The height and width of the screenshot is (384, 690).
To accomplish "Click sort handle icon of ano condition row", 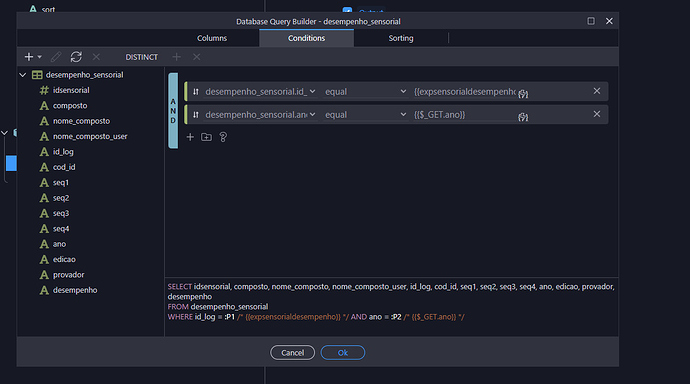I will pos(196,115).
